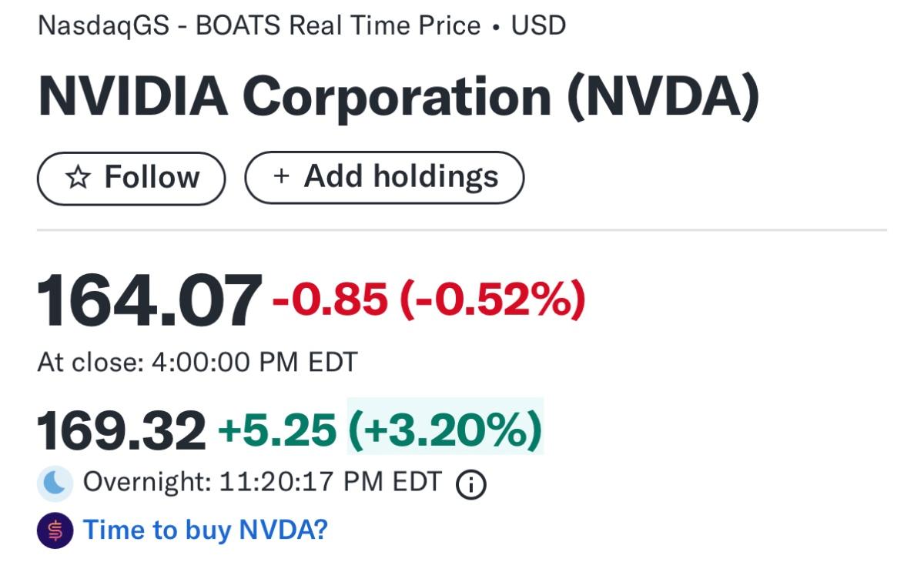Image resolution: width=924 pixels, height=562 pixels.
Task: Click the star icon in Follow button
Action: point(78,178)
